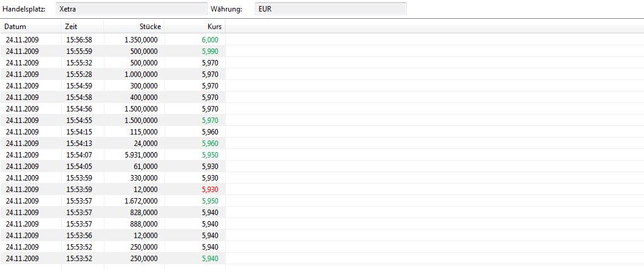Click the quantity 1.000,0000
Image resolution: width=644 pixels, height=269 pixels.
(141, 75)
